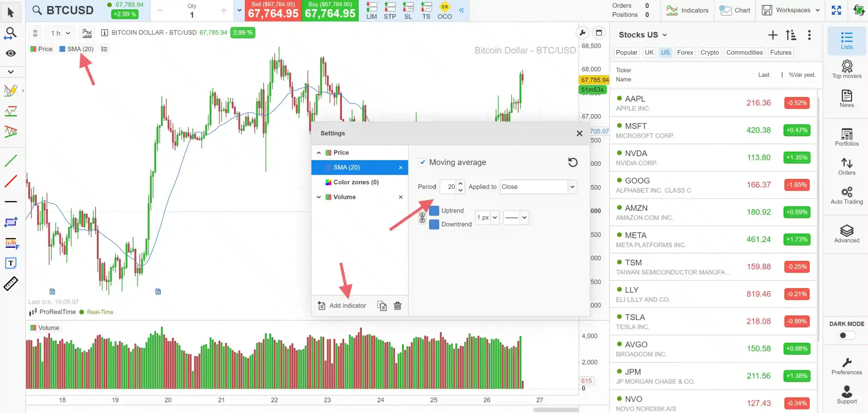Viewport: 868px width, 413px height.
Task: Select the Forex tab
Action: [685, 52]
